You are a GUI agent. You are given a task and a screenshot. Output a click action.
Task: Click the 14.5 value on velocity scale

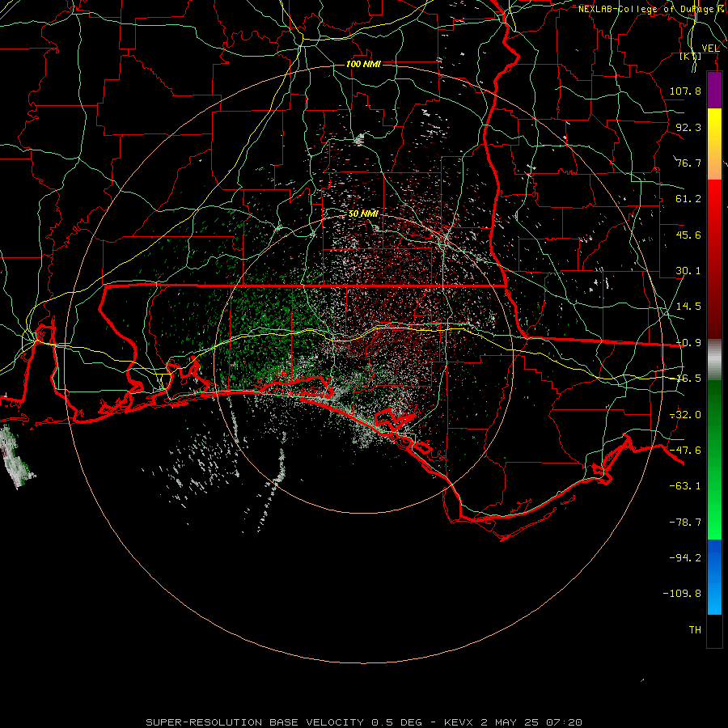(688, 307)
